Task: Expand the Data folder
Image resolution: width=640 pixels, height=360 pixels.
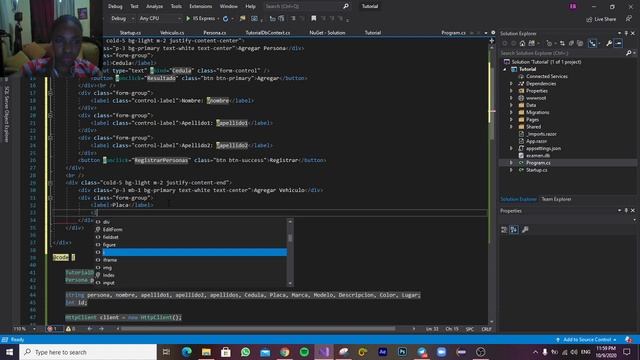Action: pos(511,105)
